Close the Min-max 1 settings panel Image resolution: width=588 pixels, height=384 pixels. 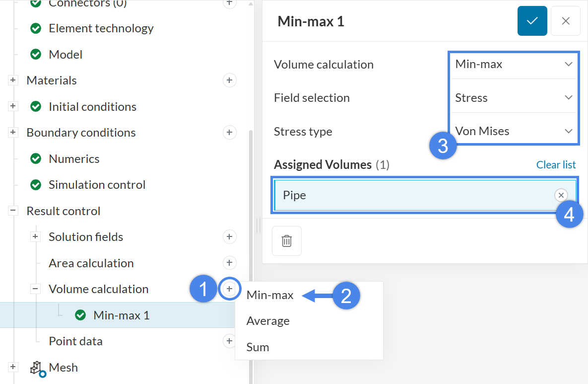[565, 21]
